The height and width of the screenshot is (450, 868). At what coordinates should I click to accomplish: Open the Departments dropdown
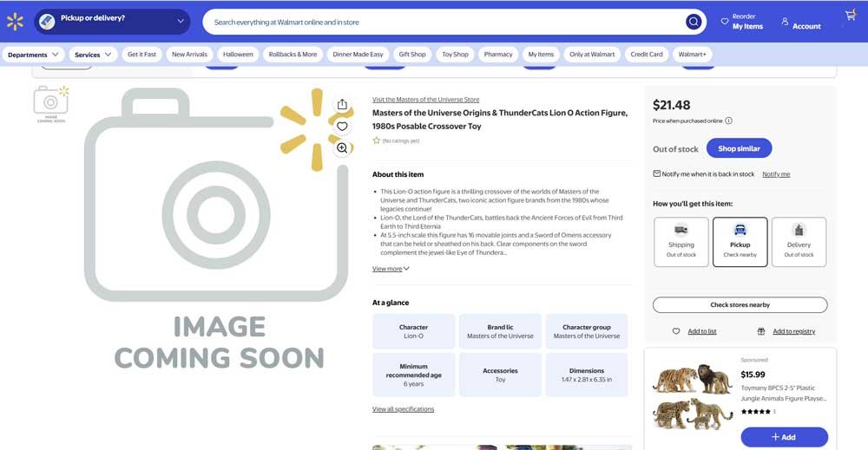(x=33, y=55)
